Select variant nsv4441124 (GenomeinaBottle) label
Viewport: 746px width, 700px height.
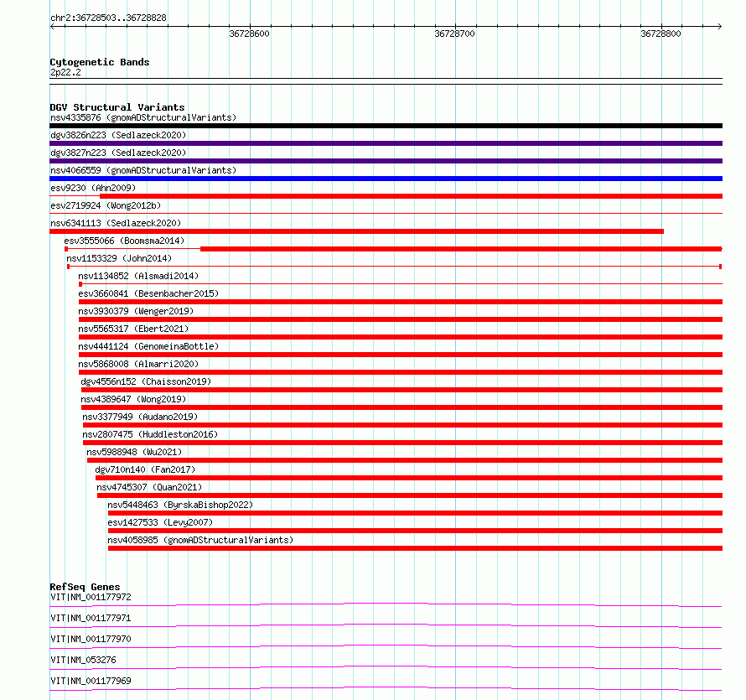click(148, 346)
